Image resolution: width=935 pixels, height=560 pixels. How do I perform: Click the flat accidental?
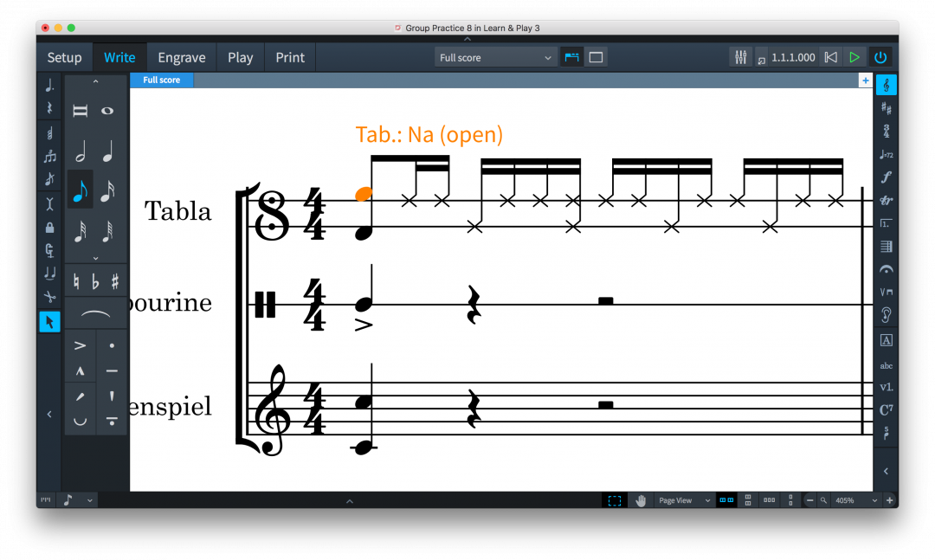(95, 281)
